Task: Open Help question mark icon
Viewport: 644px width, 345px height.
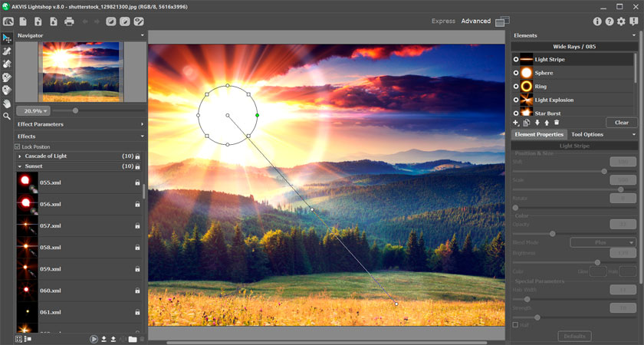Action: 609,21
